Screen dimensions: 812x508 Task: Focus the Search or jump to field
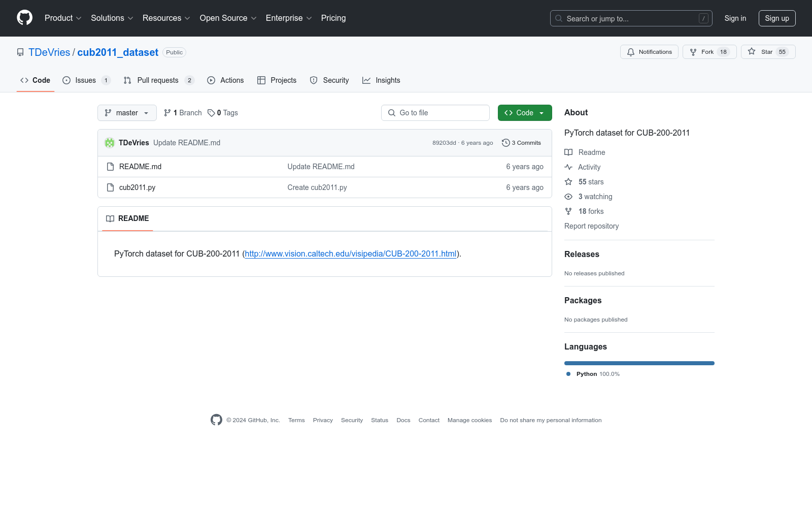coord(631,18)
